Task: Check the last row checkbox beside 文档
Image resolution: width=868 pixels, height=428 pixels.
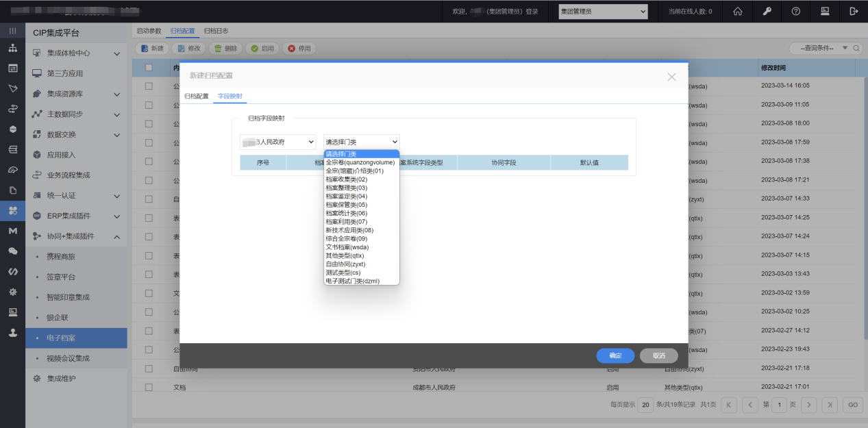Action: tap(149, 387)
